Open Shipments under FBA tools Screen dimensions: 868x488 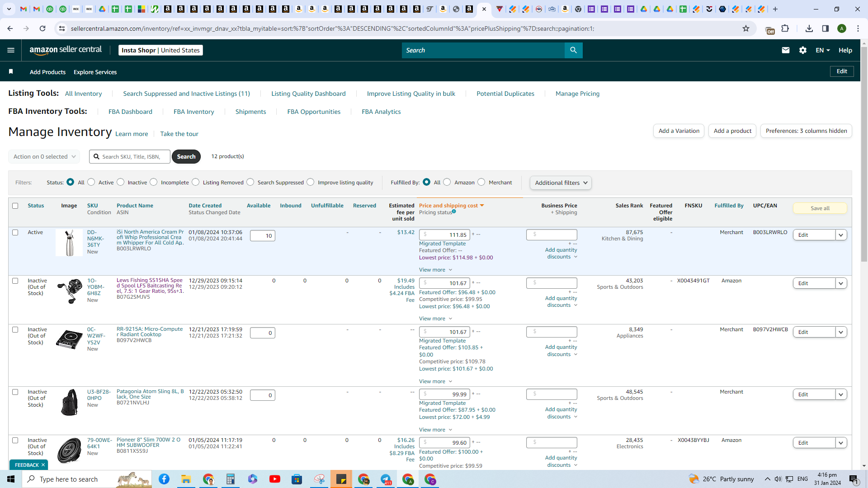coord(250,112)
